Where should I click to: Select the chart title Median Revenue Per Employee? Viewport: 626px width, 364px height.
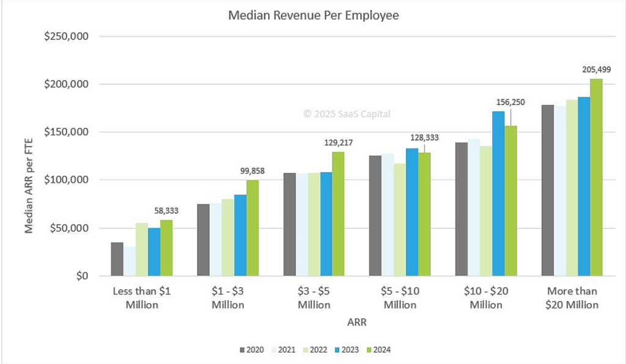click(313, 15)
